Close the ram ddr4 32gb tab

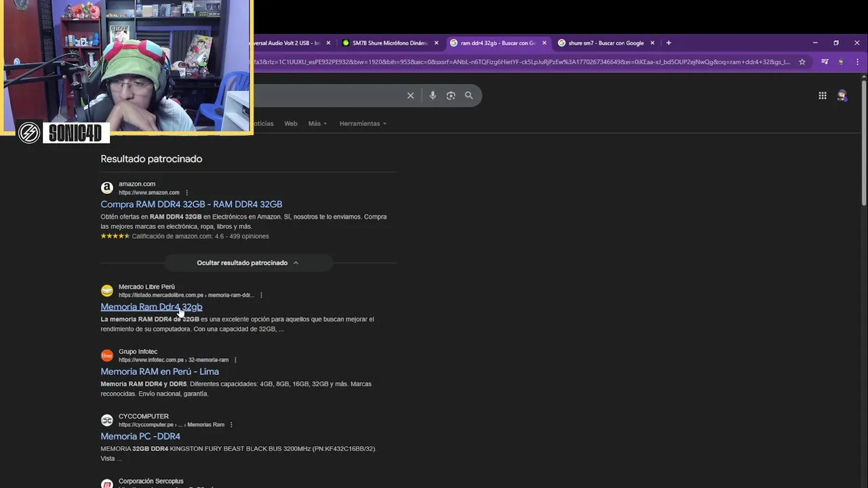[544, 43]
